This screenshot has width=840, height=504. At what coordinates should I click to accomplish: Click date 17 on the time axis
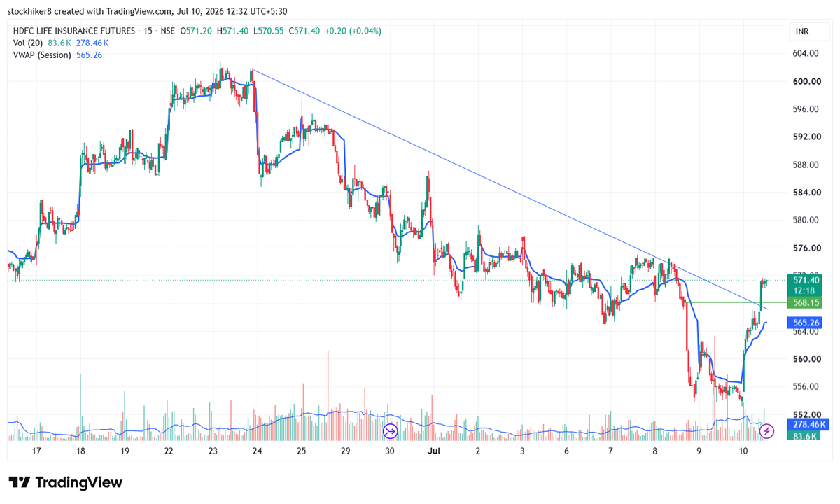(36, 451)
